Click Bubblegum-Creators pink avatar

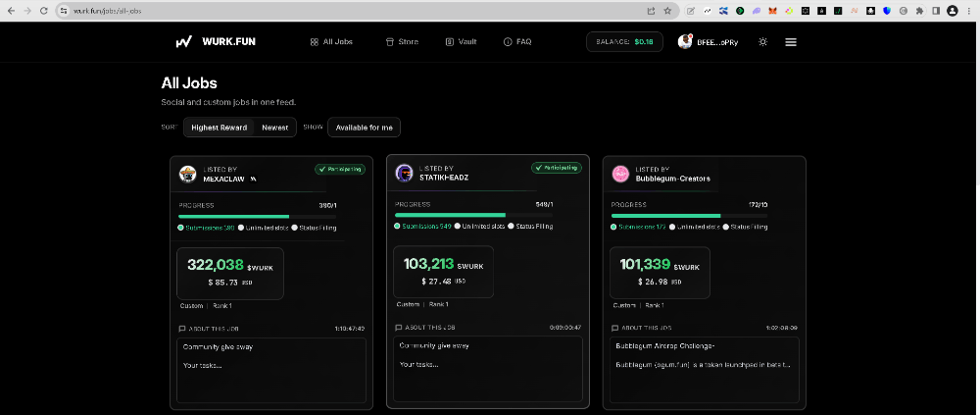coord(620,174)
